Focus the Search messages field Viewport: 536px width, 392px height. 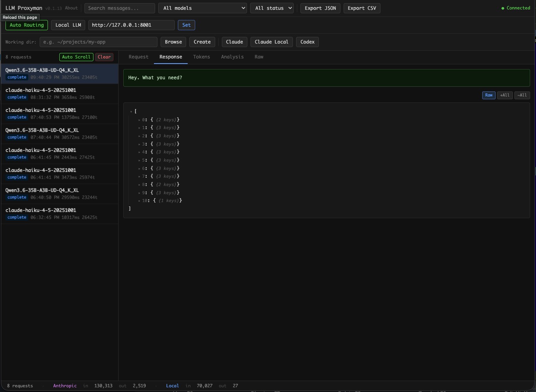tap(120, 8)
